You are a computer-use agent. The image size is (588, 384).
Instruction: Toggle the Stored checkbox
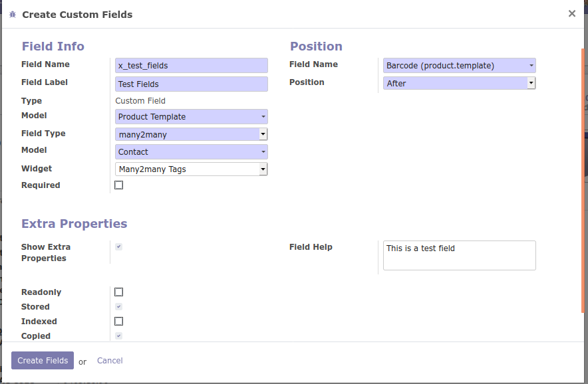click(119, 306)
